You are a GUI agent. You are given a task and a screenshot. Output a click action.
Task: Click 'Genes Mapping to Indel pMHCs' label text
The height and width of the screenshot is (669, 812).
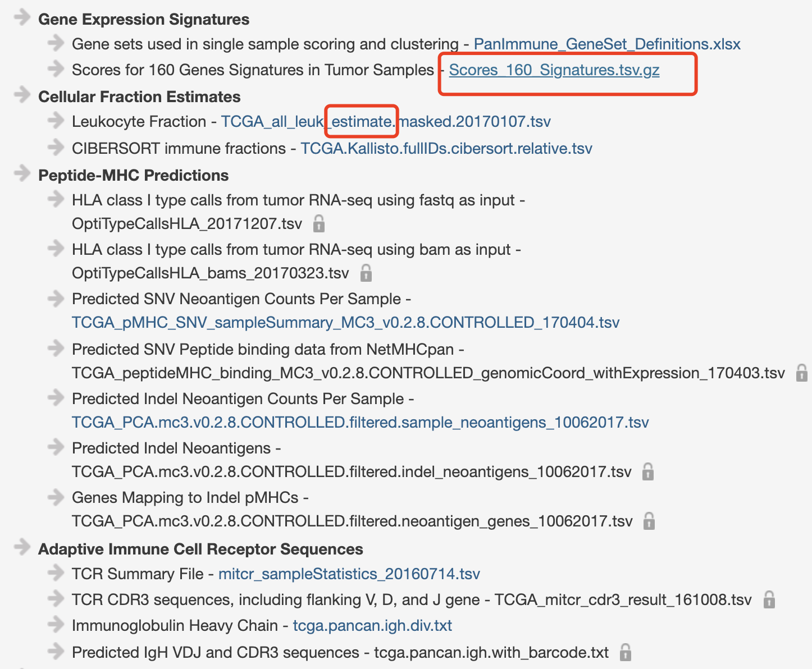[x=185, y=498]
